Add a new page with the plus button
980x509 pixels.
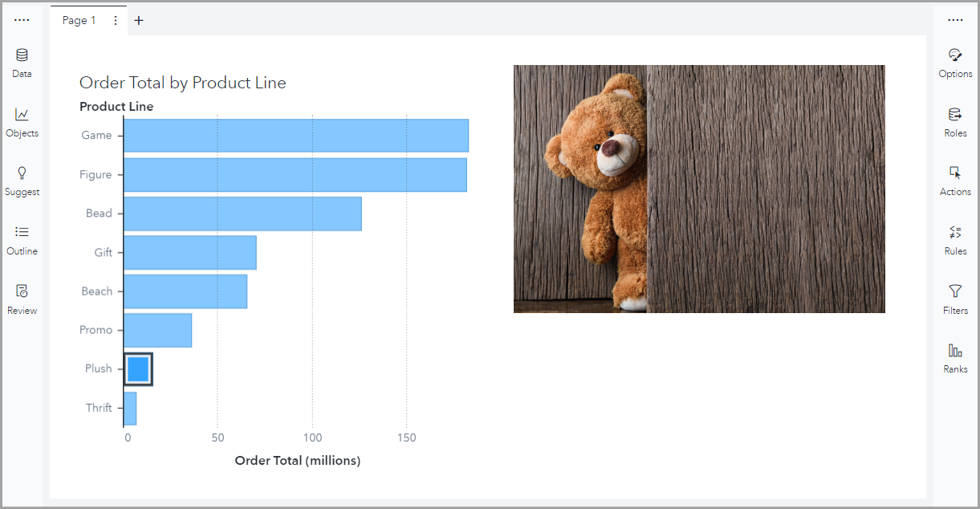point(138,20)
